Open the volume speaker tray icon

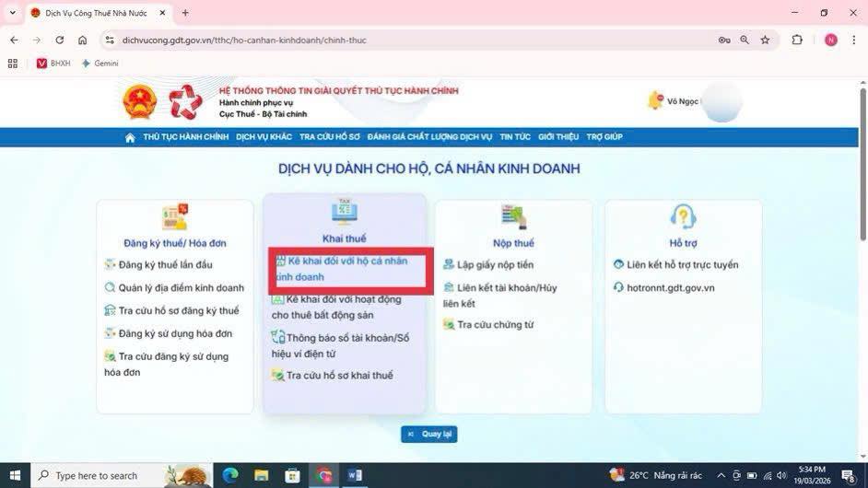click(781, 475)
